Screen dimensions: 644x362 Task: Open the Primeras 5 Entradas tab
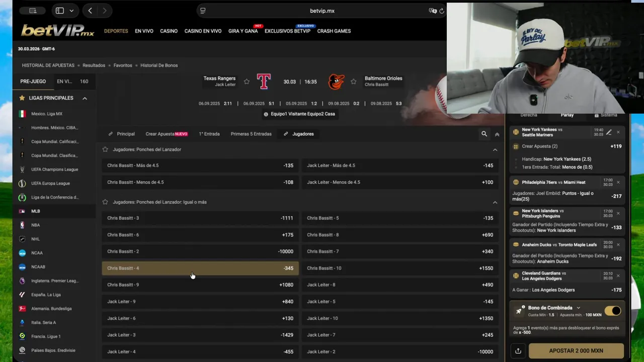251,134
